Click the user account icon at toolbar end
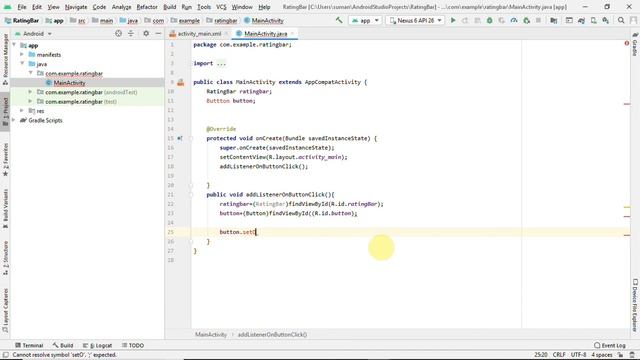Image resolution: width=640 pixels, height=360 pixels. tap(633, 20)
